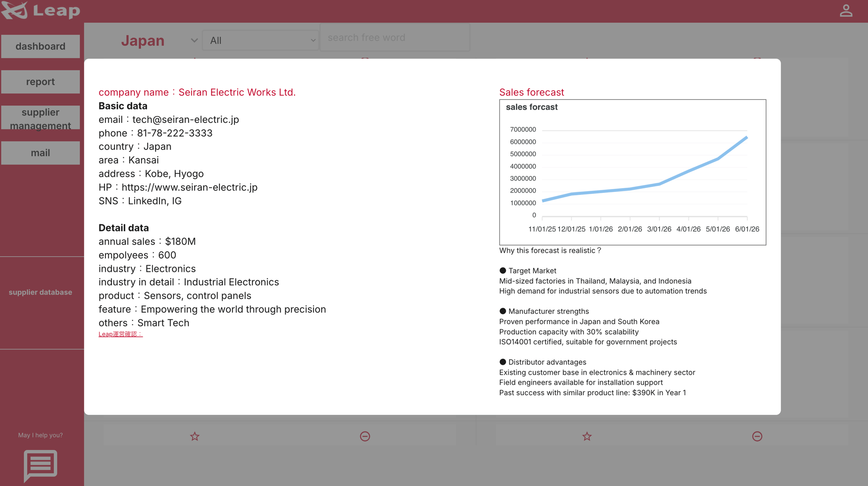Screen dimensions: 868x486
Task: Open the mail section
Action: coord(40,153)
